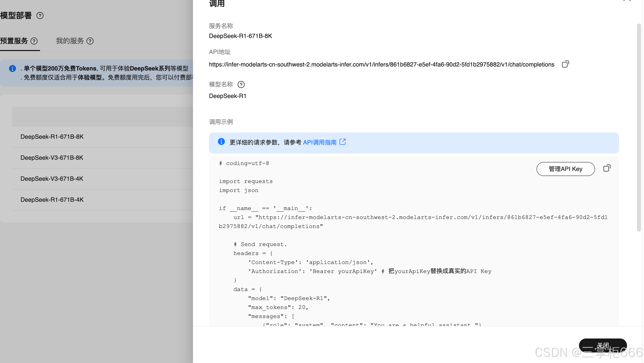Click the dialog's vertical scrollbar
Viewport: 644px width, 363px height.
point(639,127)
